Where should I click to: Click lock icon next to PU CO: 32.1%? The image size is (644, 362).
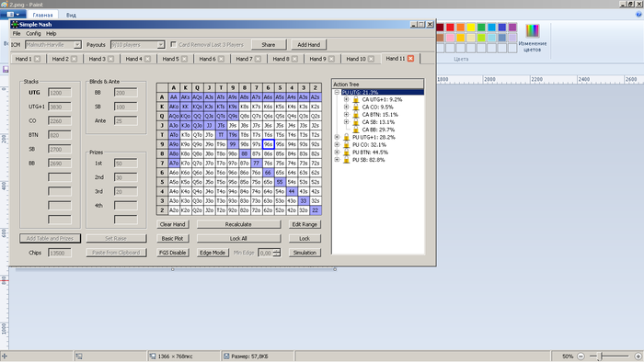(346, 144)
